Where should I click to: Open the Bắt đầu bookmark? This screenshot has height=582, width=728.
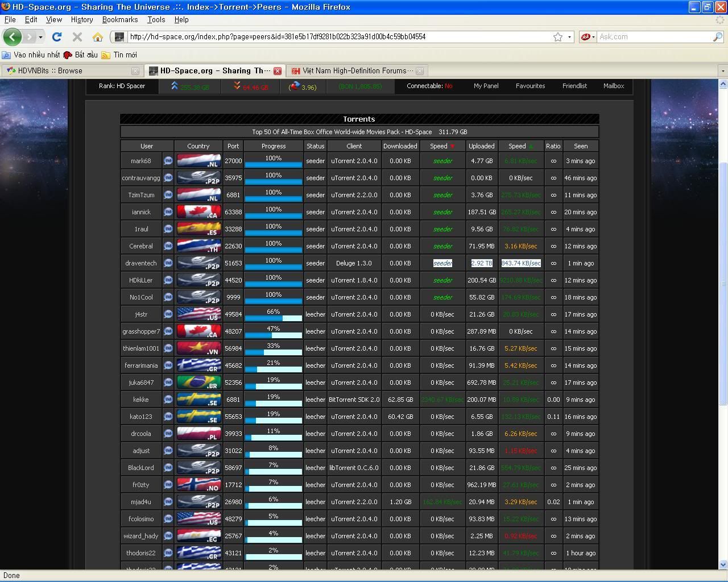[x=81, y=55]
